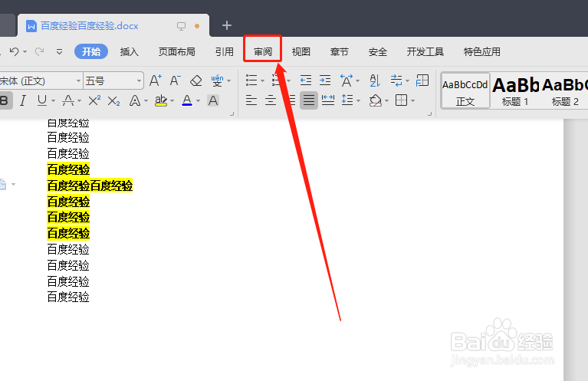Toggle Bold formatting
This screenshot has height=381, width=588.
(5, 100)
